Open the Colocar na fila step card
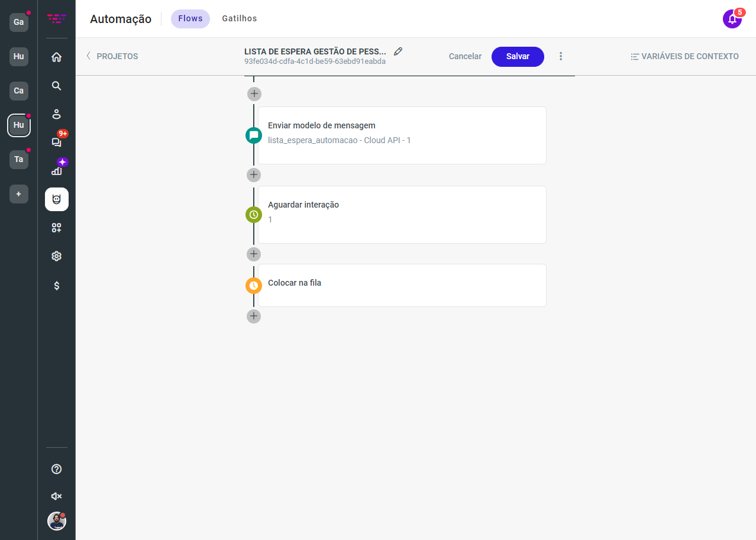This screenshot has height=540, width=756. [x=402, y=286]
